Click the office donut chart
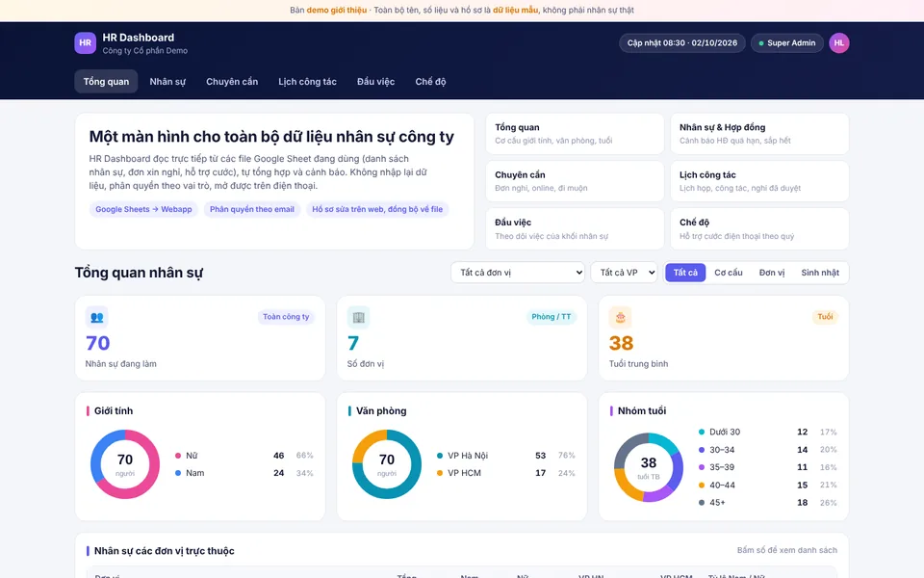This screenshot has height=578, width=924. coord(387,464)
